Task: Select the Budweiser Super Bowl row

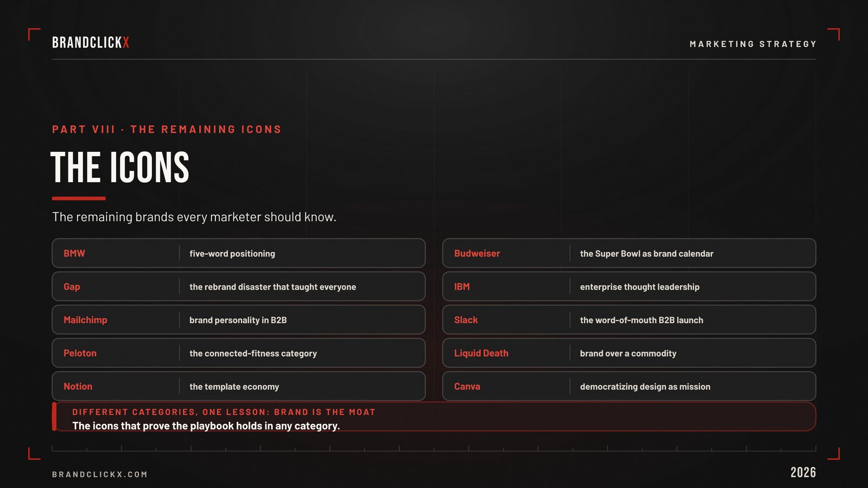Action: (x=629, y=253)
